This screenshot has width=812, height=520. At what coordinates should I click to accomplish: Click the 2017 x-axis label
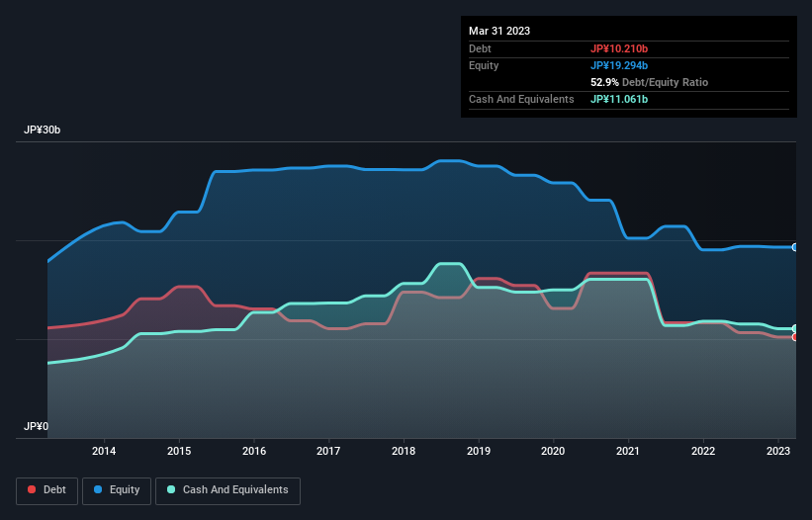pos(328,451)
